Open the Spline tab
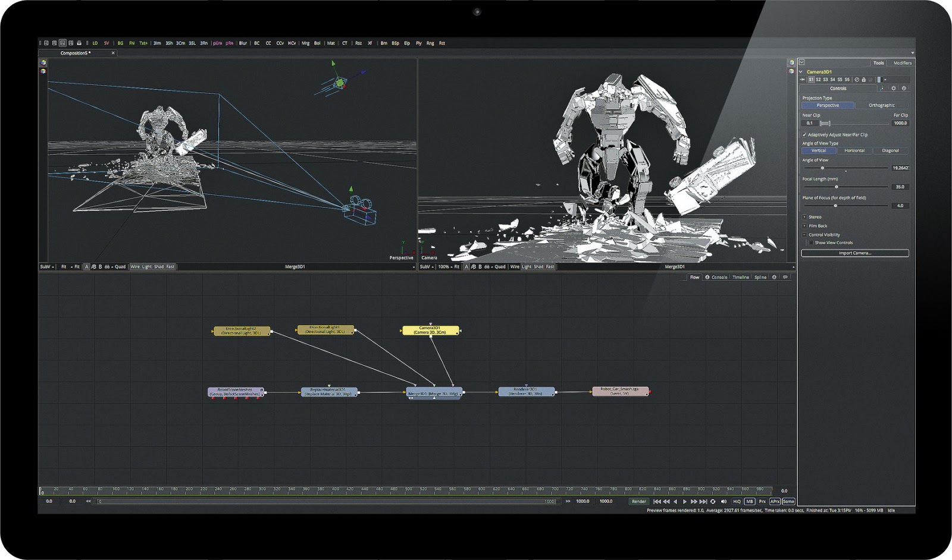Viewport: 952px width, 560px height. (x=761, y=276)
